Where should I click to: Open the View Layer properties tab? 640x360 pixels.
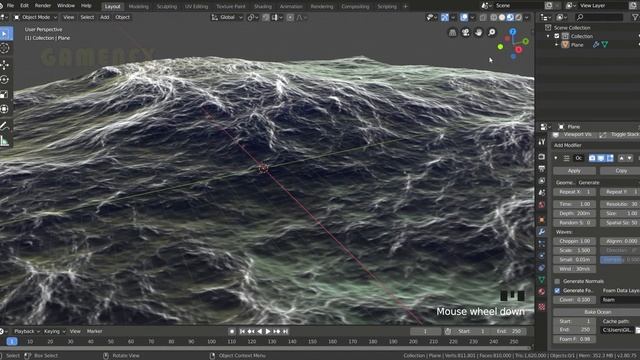(542, 180)
